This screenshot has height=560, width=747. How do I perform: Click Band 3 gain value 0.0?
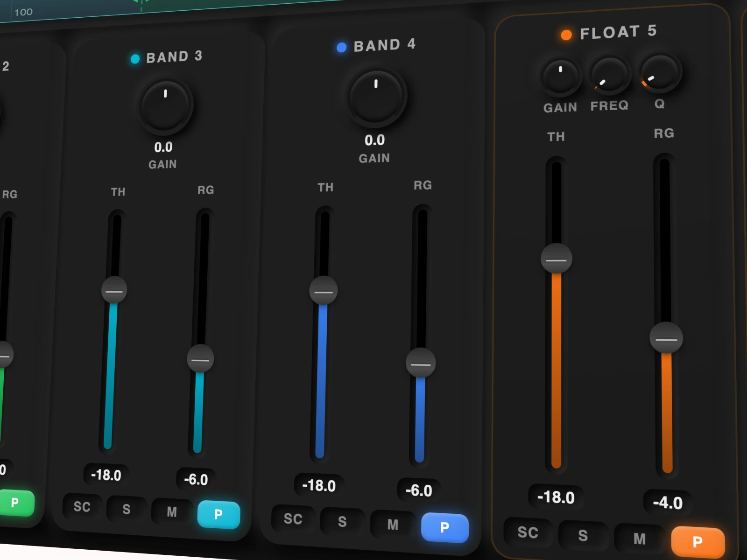(x=163, y=147)
